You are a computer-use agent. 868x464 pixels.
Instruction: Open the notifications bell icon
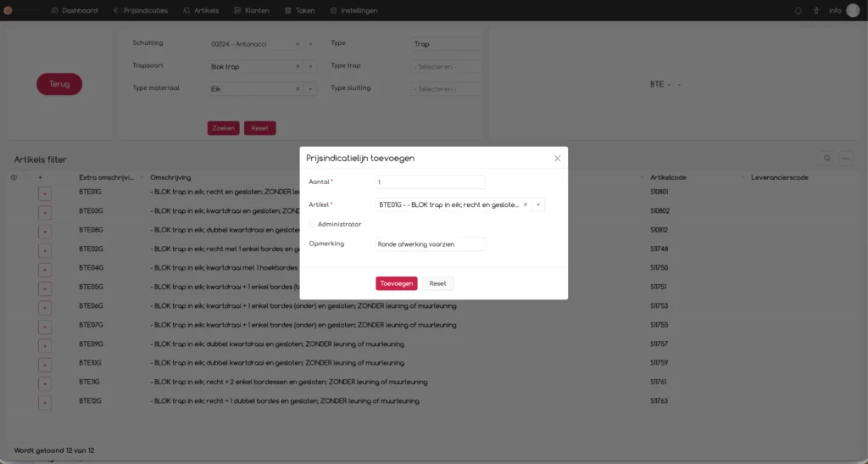point(798,10)
